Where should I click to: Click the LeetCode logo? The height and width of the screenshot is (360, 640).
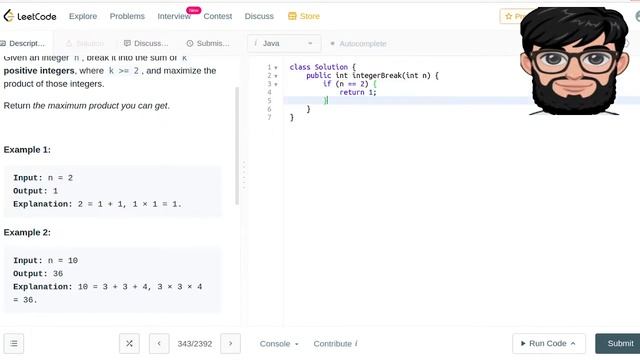30,16
